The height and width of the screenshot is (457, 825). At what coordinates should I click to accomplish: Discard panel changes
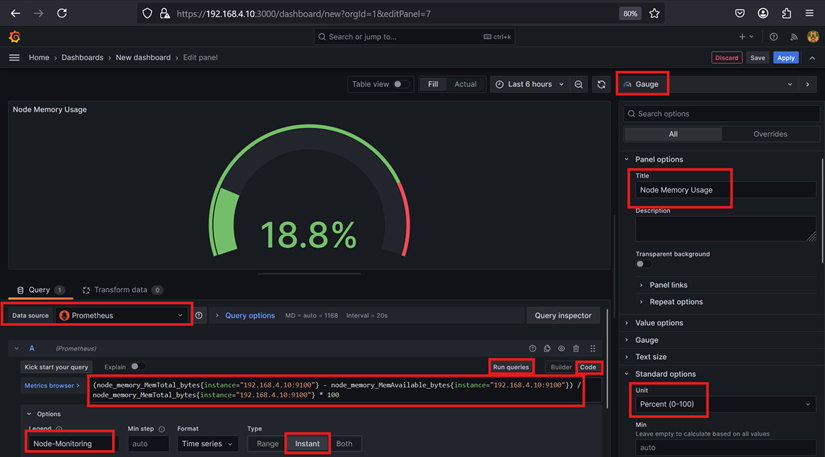click(x=727, y=58)
